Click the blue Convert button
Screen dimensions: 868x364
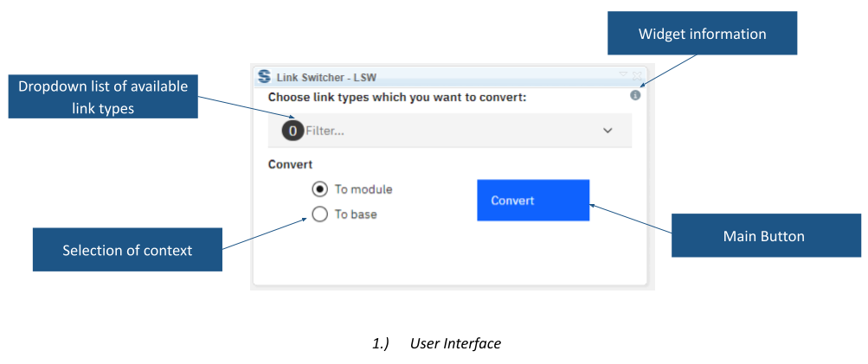click(x=533, y=201)
